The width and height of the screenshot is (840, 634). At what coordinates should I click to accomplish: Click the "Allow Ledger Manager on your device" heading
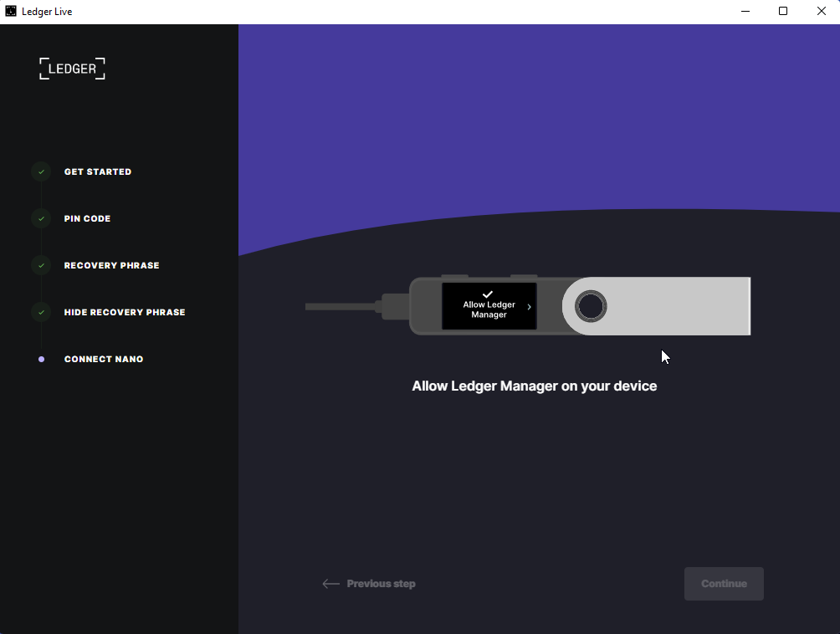pyautogui.click(x=534, y=386)
